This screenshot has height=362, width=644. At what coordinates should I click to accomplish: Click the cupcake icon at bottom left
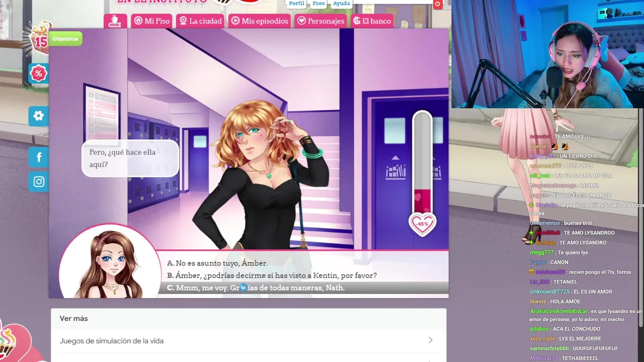coord(9,342)
